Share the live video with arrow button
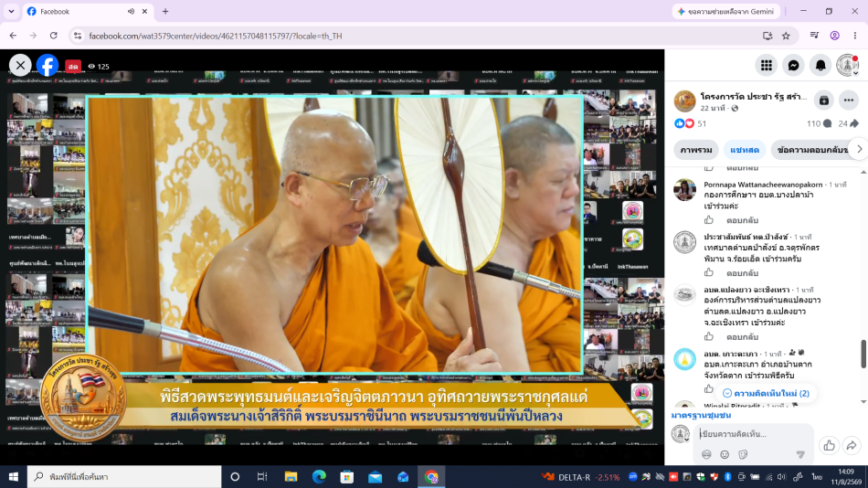Viewport: 868px width, 488px height. [x=852, y=445]
